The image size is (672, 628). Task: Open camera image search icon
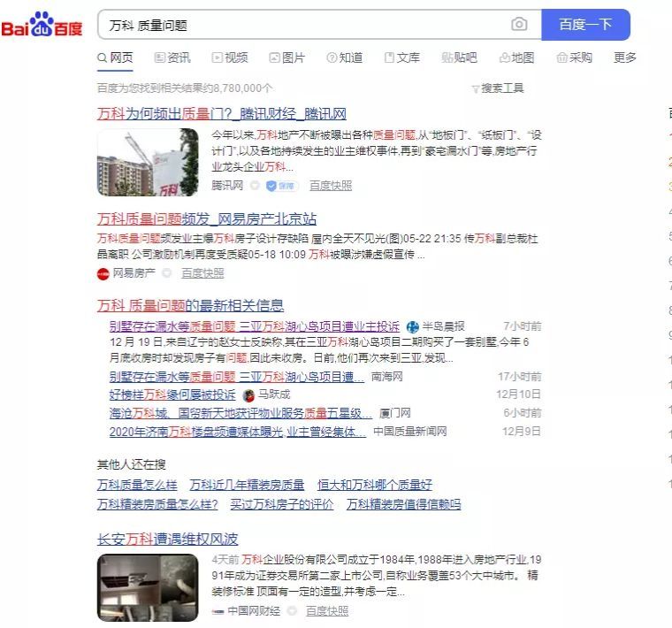[519, 25]
